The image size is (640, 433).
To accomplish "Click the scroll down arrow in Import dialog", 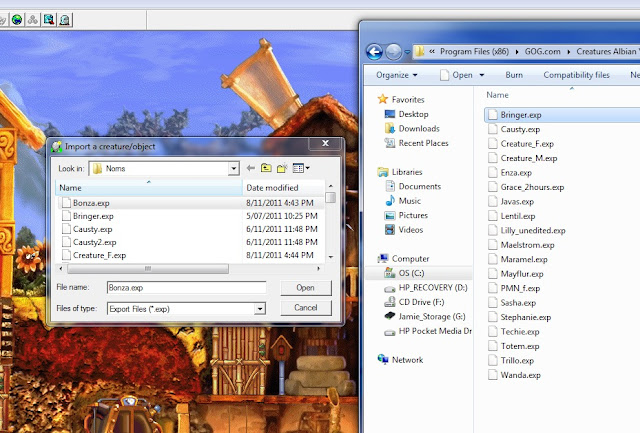I will 331,257.
